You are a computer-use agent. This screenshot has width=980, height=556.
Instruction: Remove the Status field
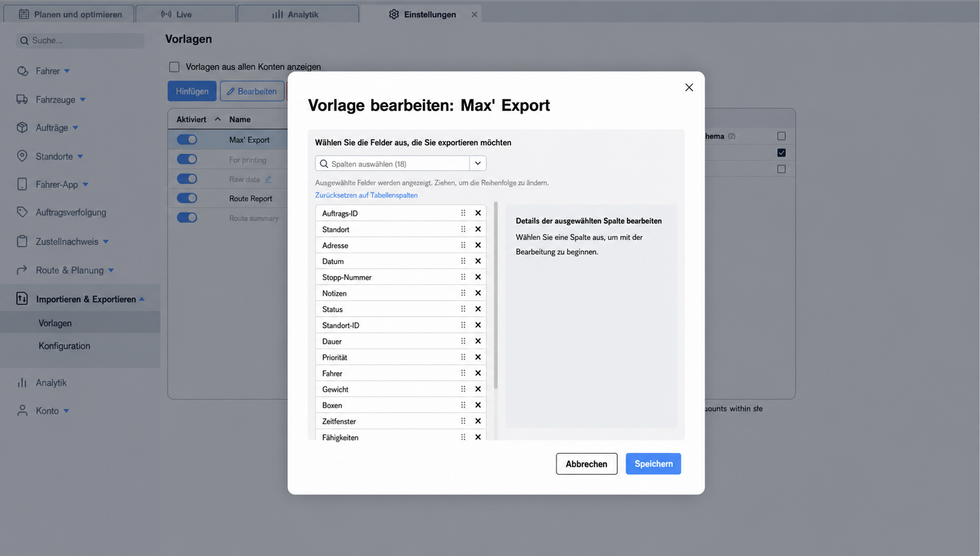click(x=478, y=309)
